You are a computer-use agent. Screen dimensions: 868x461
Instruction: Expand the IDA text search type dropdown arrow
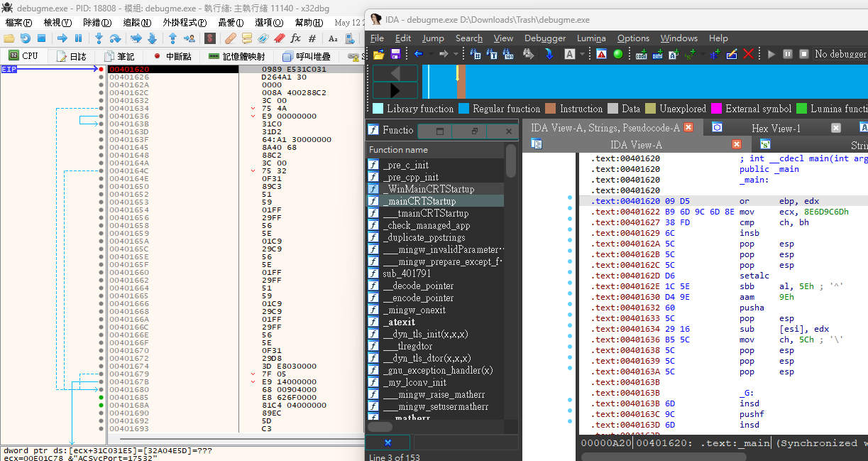582,54
